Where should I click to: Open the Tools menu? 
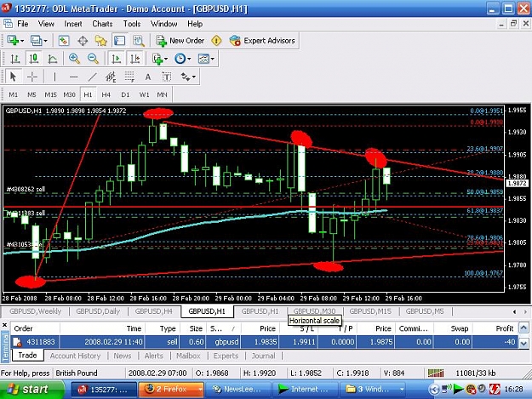[x=132, y=24]
